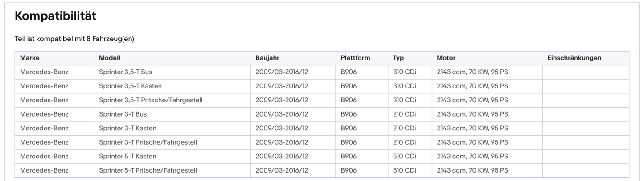
Task: Select the Sprinter 3-T Bus model cell
Action: [123, 114]
